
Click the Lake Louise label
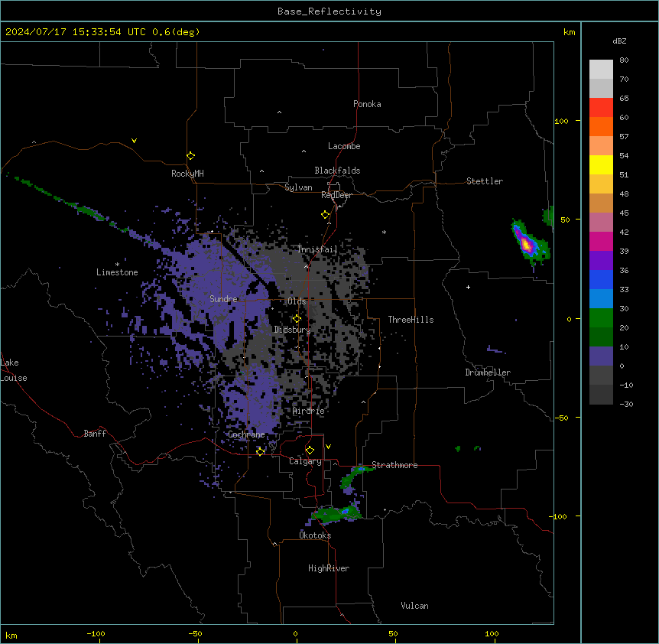click(14, 370)
